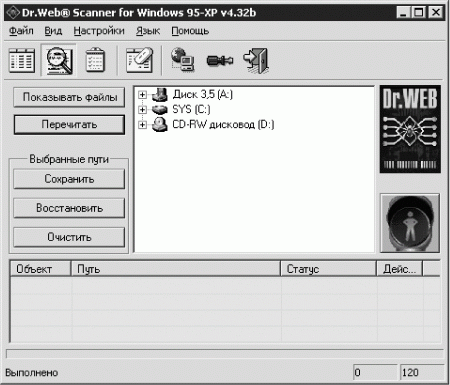Screen dimensions: 450x385
Task: Open the clipboard checklist toolbar icon
Action: pyautogui.click(x=95, y=60)
